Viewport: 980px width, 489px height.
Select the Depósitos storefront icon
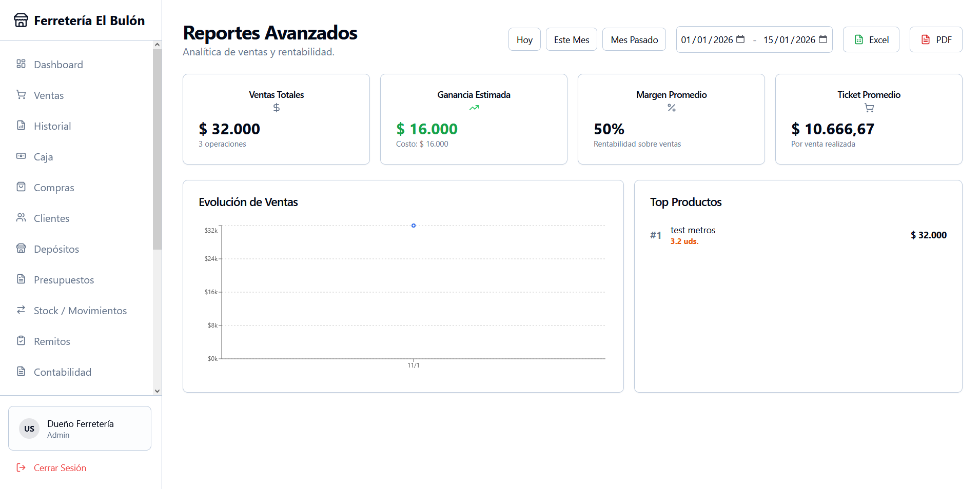point(21,248)
